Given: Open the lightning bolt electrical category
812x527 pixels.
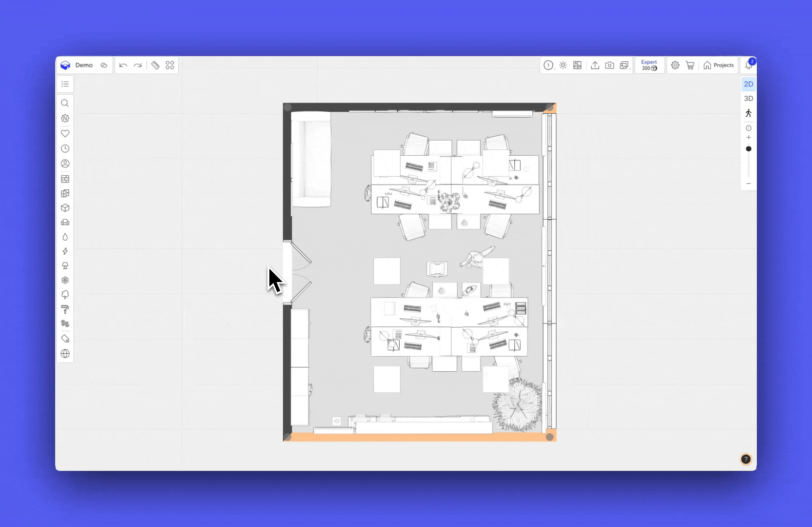Looking at the screenshot, I should point(65,251).
